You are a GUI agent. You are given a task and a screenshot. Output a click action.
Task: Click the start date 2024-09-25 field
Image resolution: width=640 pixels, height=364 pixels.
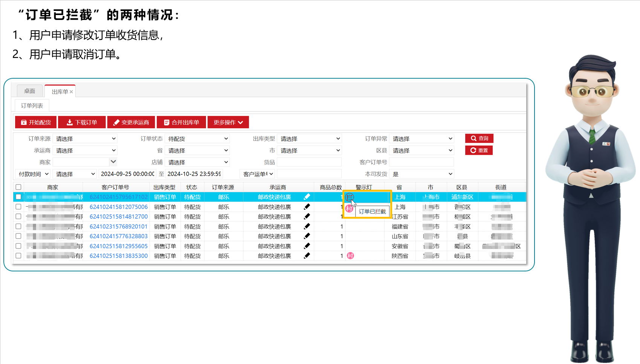127,174
